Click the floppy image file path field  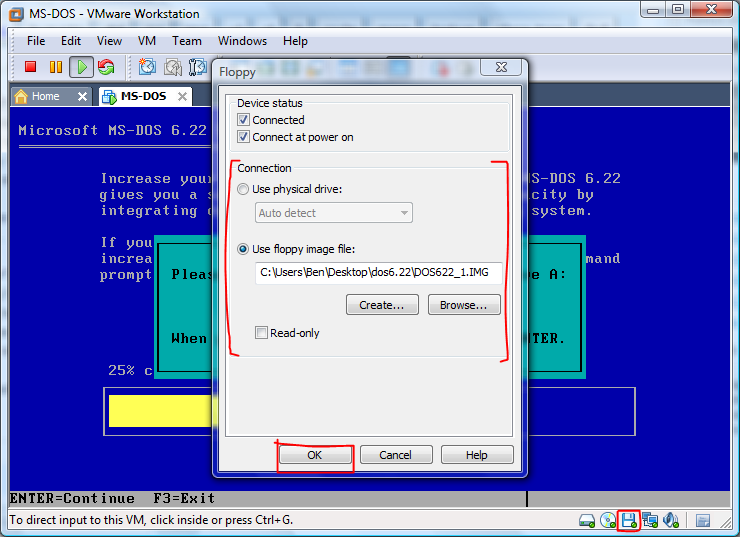pos(378,273)
